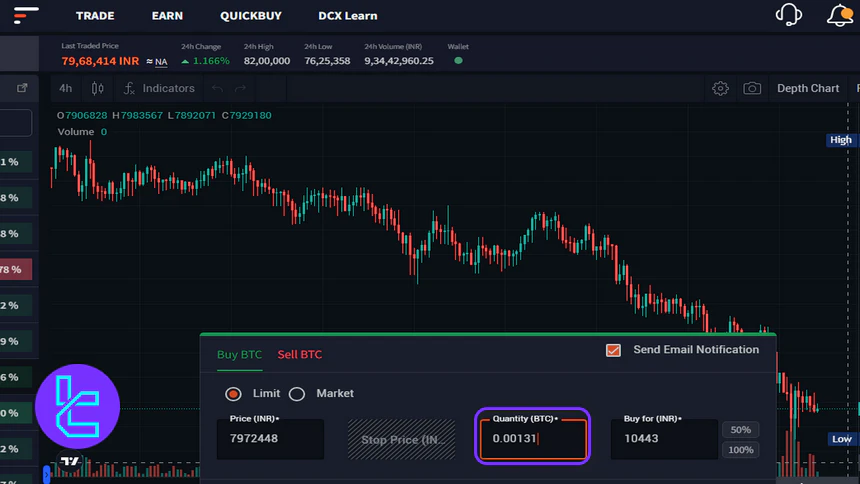Go to QUICKBUY
860x484 pixels.
(x=251, y=16)
